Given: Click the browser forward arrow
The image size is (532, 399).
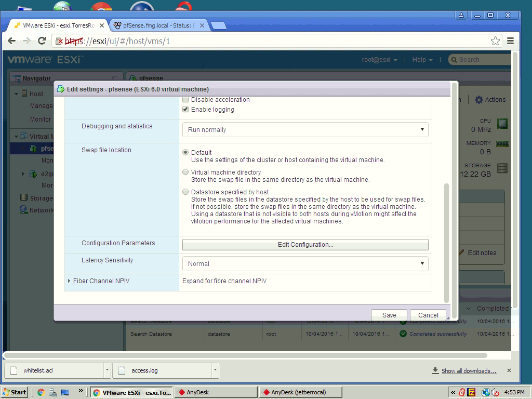Looking at the screenshot, I should tap(26, 41).
